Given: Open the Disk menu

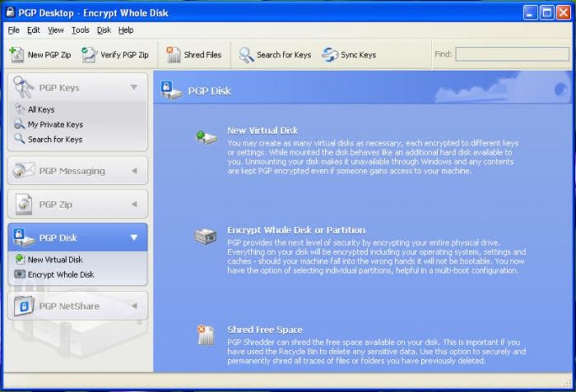Looking at the screenshot, I should point(104,30).
